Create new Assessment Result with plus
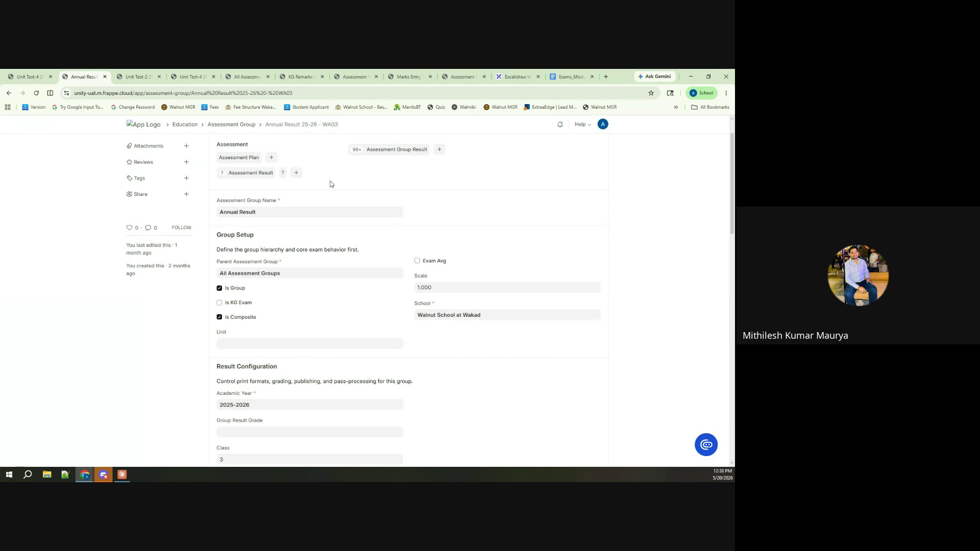Viewport: 980px width, 551px height. click(296, 173)
